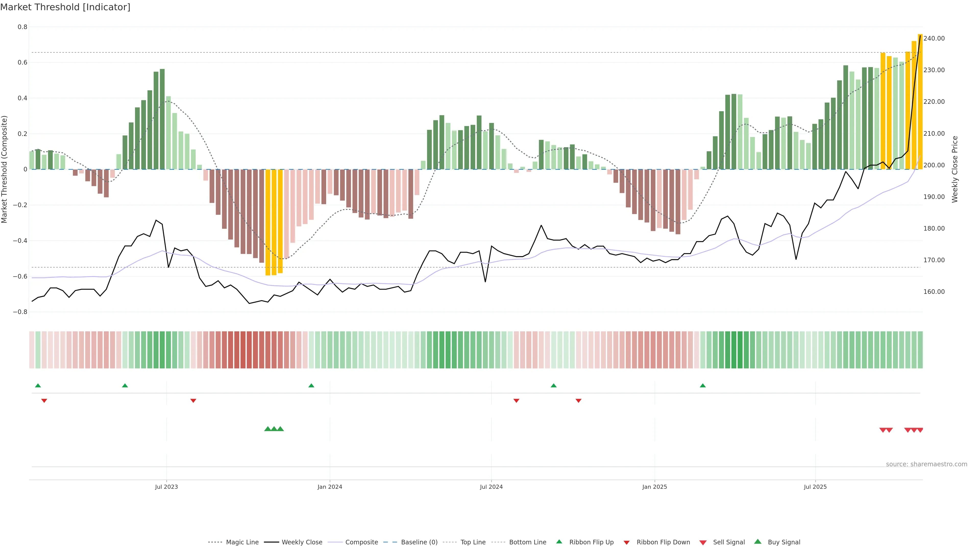
Task: Click the Ribbon Flip Down legend triangle
Action: click(627, 543)
